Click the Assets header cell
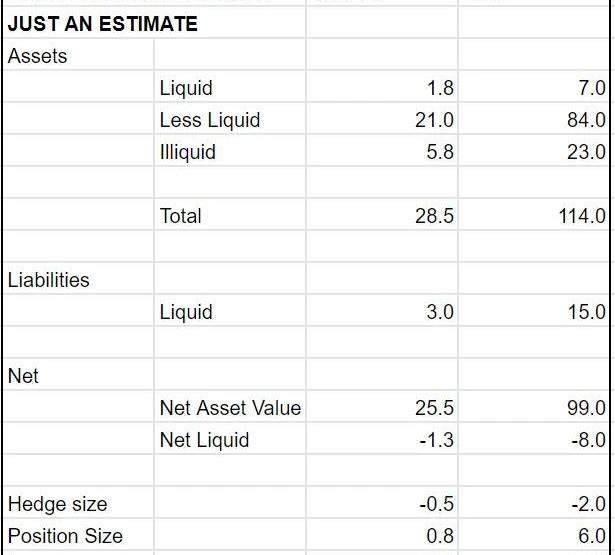615x555 pixels. pos(38,56)
